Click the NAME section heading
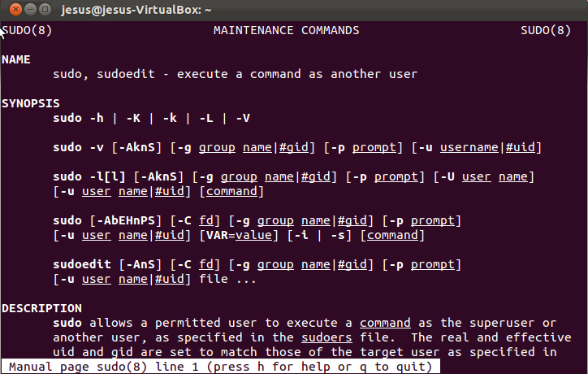The width and height of the screenshot is (588, 374). click(x=16, y=60)
